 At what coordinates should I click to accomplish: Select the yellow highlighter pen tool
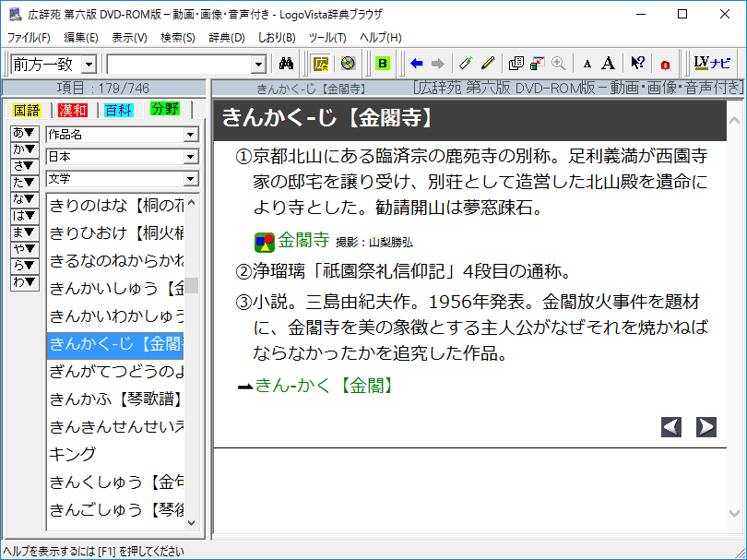[x=488, y=64]
